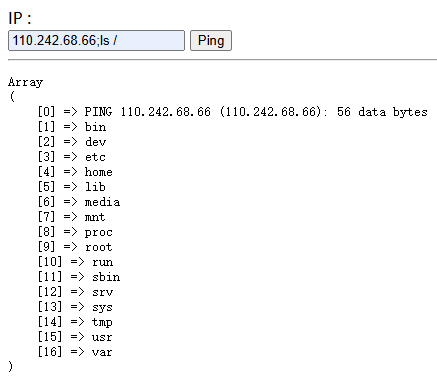
Task: Click the proc directory entry
Action: (x=99, y=232)
